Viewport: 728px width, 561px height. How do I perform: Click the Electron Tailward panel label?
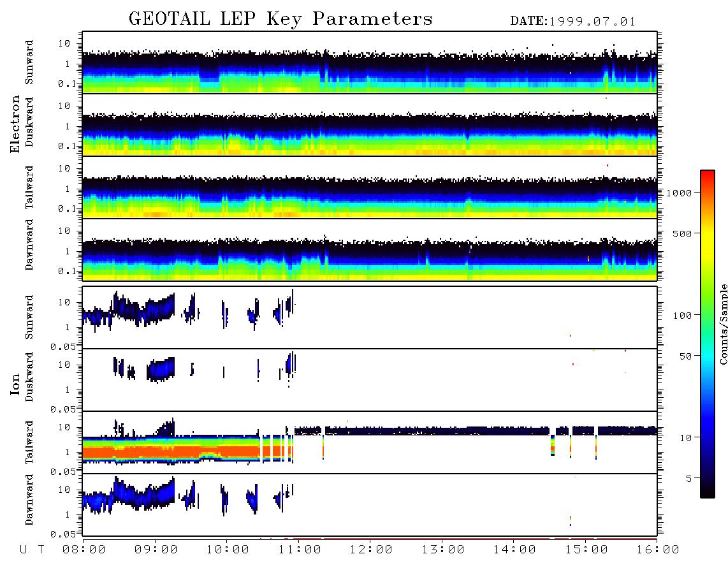click(29, 187)
